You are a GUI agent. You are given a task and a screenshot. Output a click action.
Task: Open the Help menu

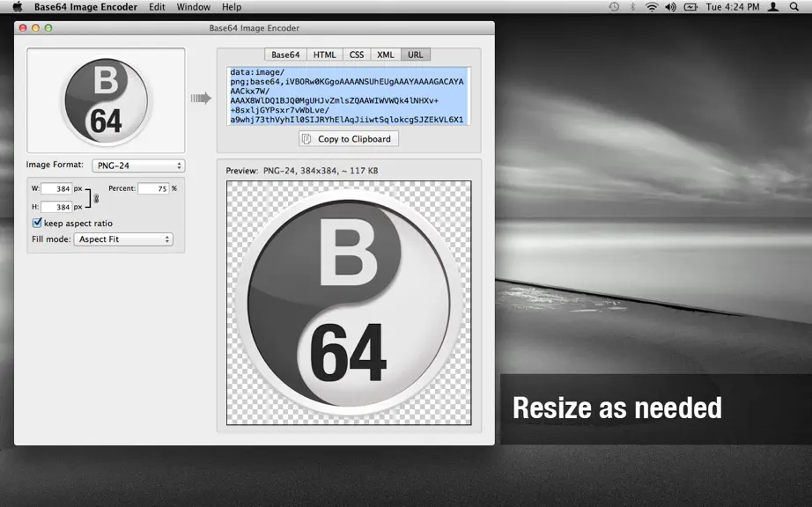[232, 7]
